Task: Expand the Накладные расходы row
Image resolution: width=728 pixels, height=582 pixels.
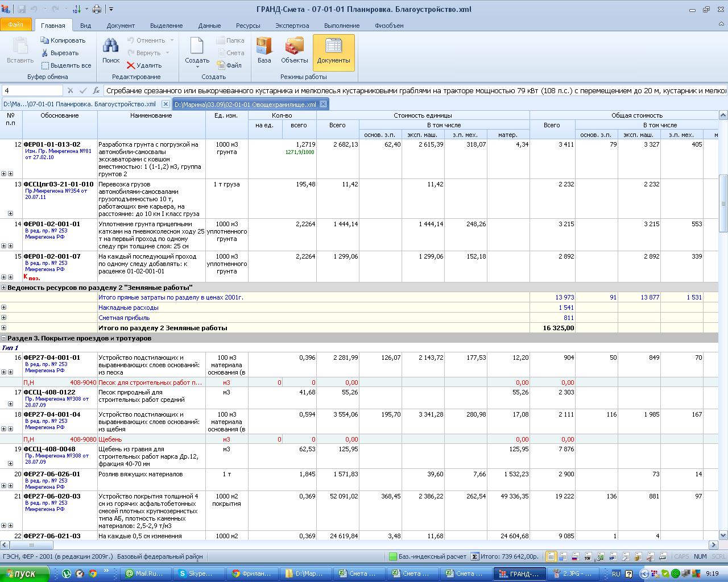Action: click(3, 307)
